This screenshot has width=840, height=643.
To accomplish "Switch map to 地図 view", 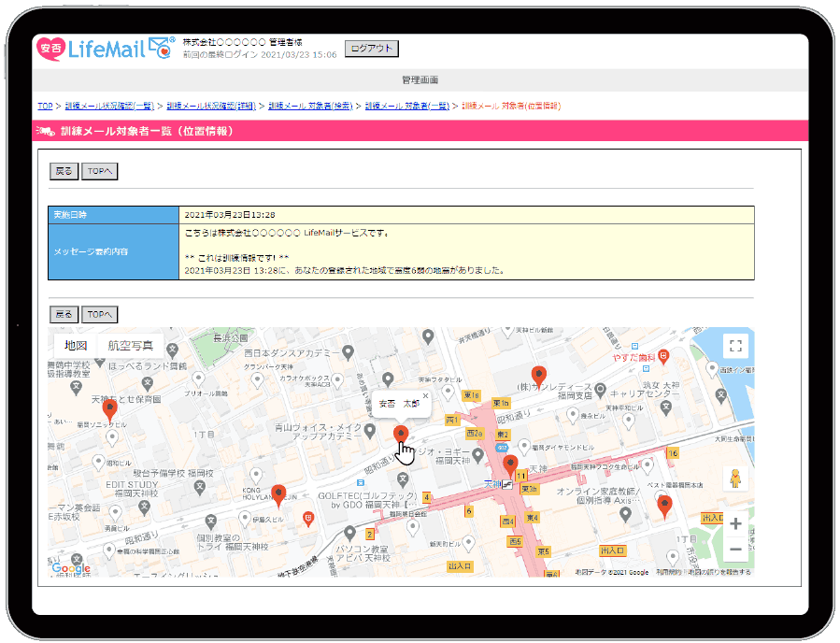I will point(75,346).
